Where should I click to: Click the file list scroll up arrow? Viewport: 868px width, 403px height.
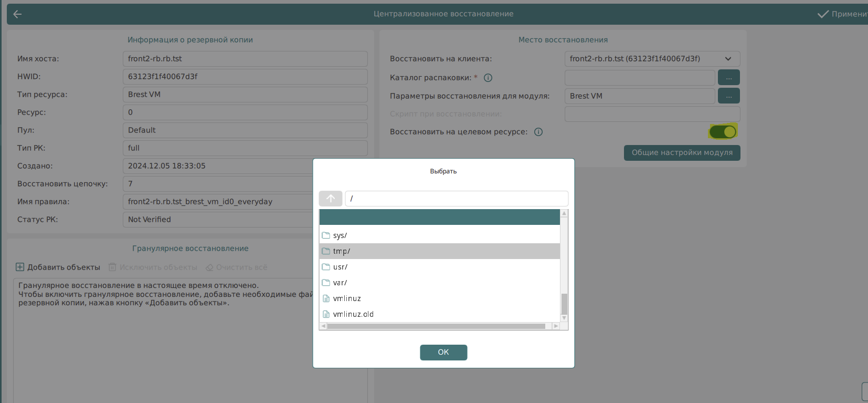564,213
